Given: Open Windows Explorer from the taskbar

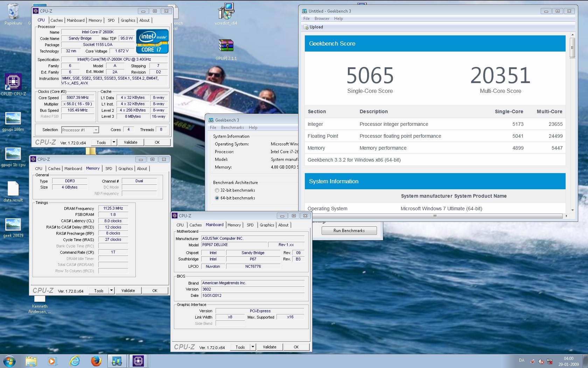Looking at the screenshot, I should coord(31,361).
